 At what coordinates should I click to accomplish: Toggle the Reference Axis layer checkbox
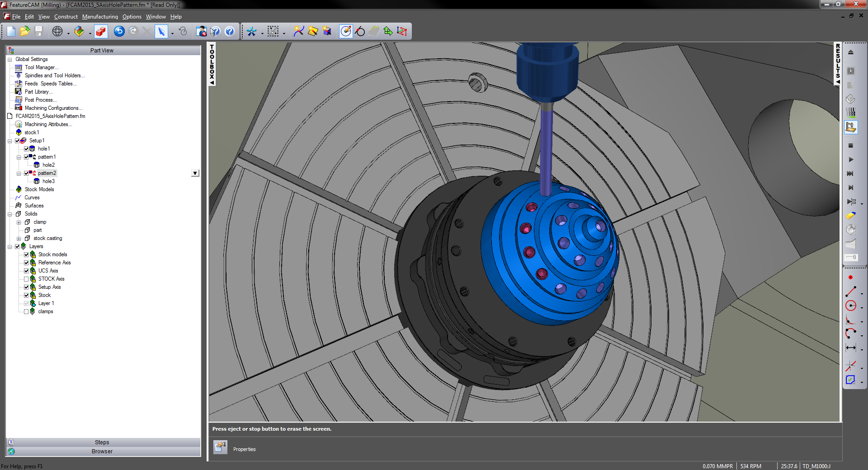coord(26,263)
